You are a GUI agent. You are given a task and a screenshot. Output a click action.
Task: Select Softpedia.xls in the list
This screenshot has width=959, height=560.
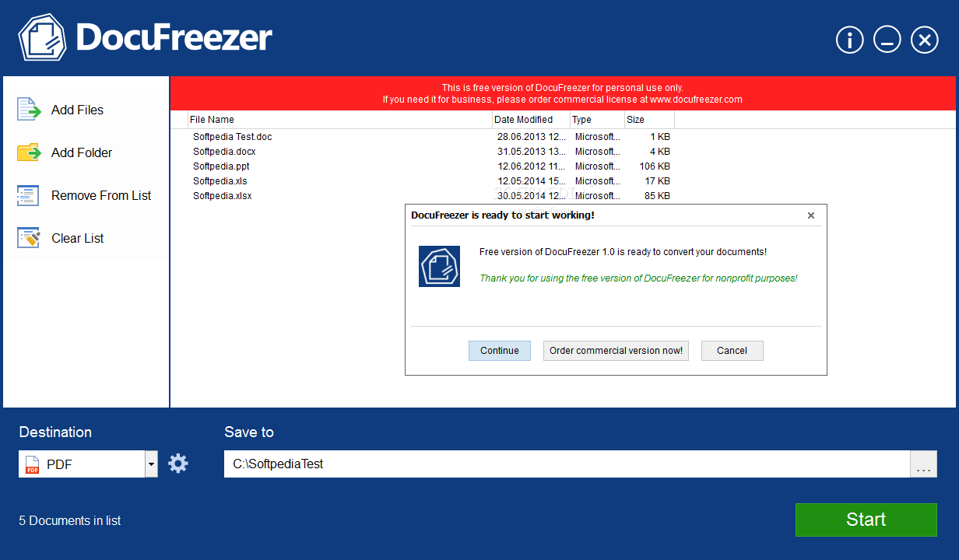click(220, 181)
